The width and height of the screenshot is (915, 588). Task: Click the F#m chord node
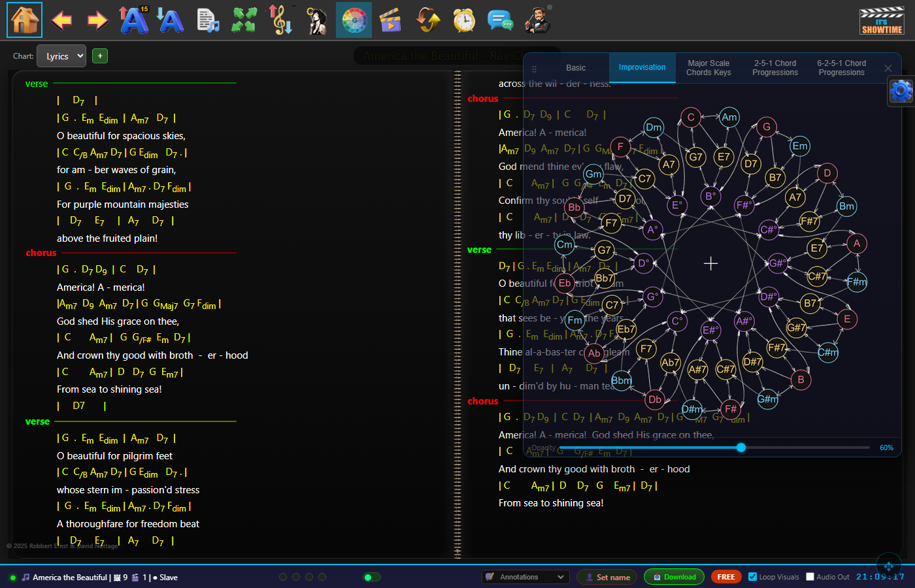click(857, 282)
